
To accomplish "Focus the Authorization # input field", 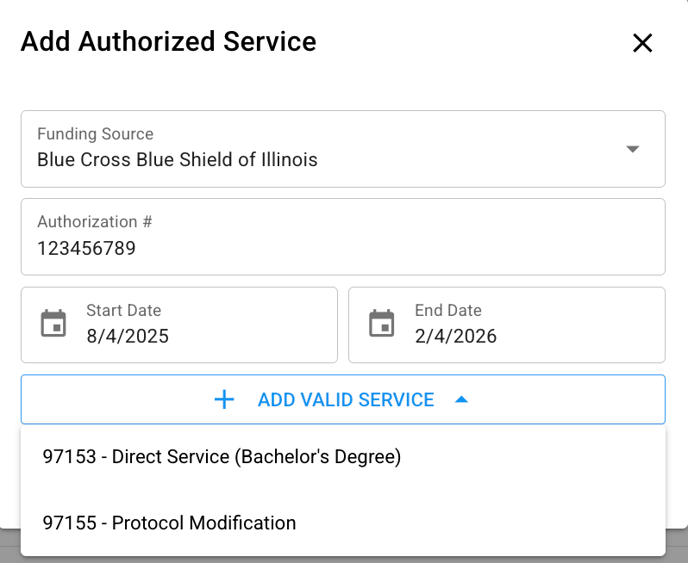I will [x=343, y=237].
